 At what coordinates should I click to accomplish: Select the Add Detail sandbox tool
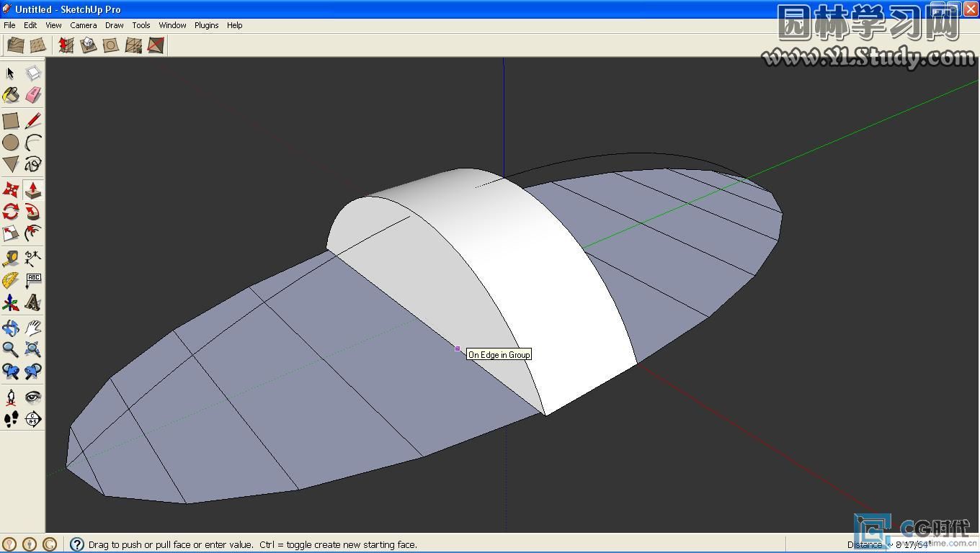(x=133, y=45)
